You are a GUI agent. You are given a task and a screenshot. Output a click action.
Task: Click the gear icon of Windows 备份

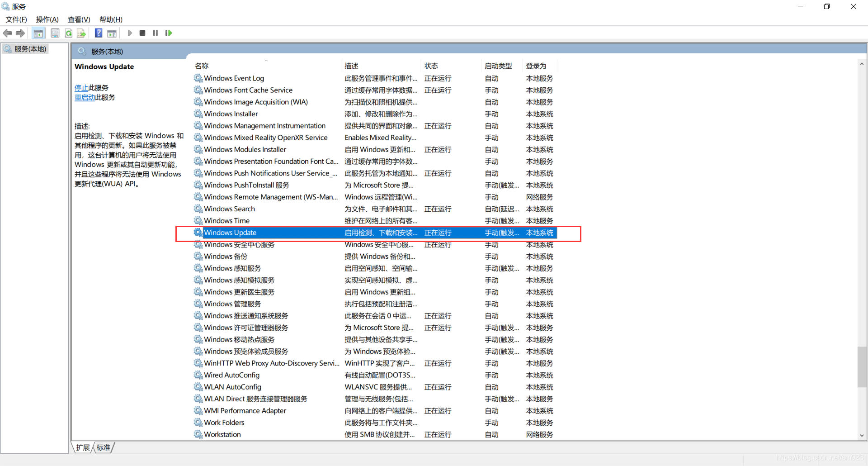[x=198, y=257]
